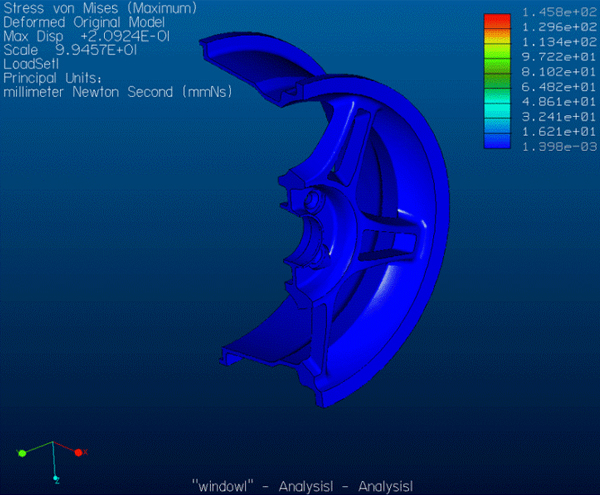Select the legend value 8.102e+01
600x495 pixels.
[x=559, y=72]
